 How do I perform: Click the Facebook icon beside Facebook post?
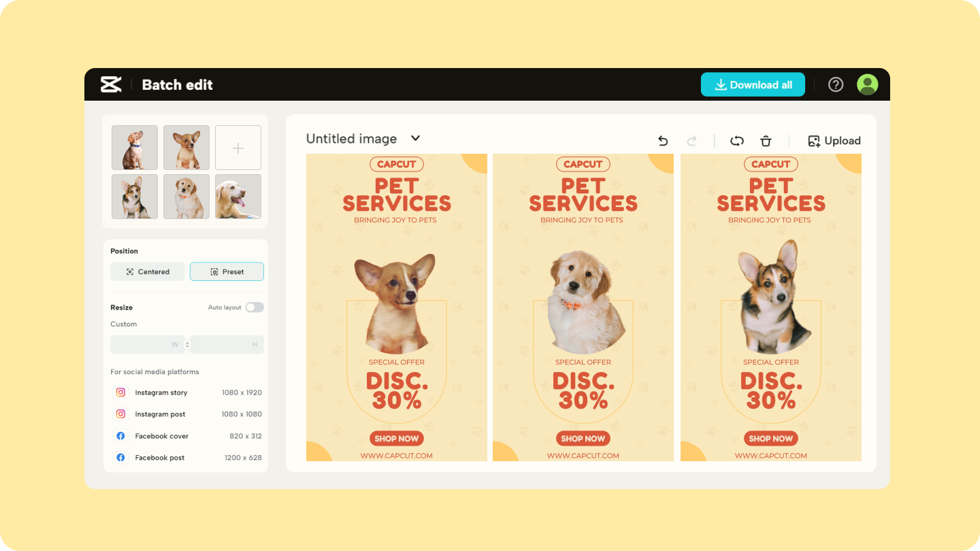click(120, 458)
